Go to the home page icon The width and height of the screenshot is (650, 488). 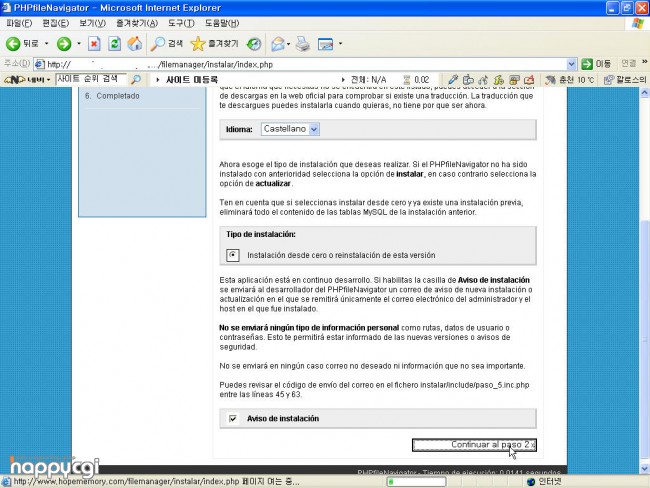coord(134,44)
